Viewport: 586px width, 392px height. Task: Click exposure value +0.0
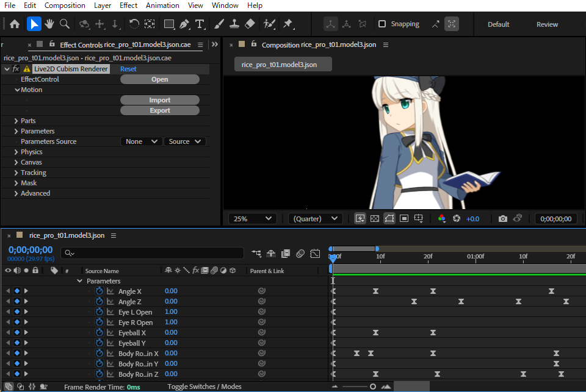click(x=472, y=219)
